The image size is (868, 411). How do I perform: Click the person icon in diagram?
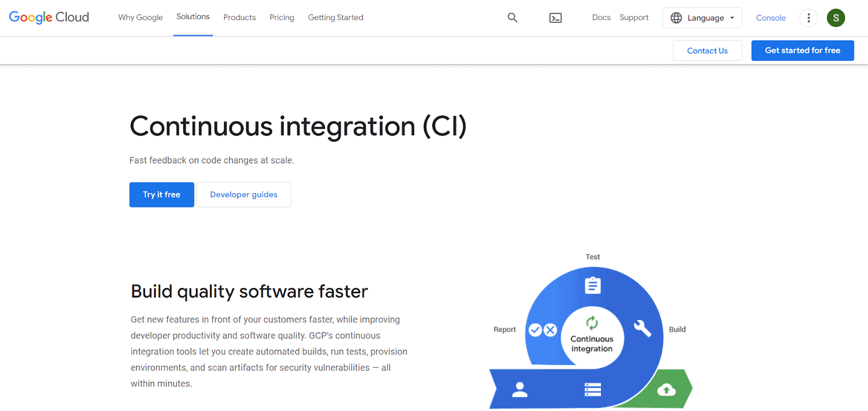520,389
